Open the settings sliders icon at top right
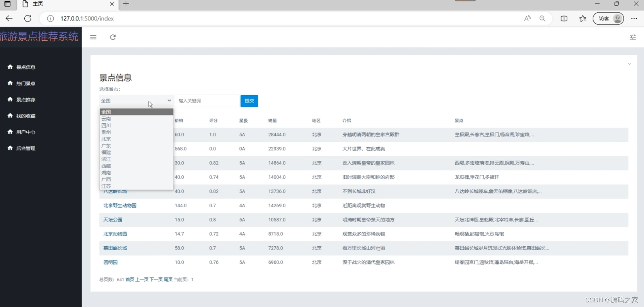Screen dimensions: 644x307 pos(633,37)
